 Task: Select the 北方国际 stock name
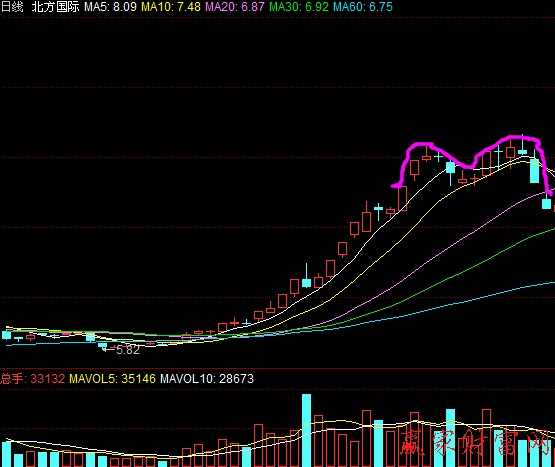point(56,7)
